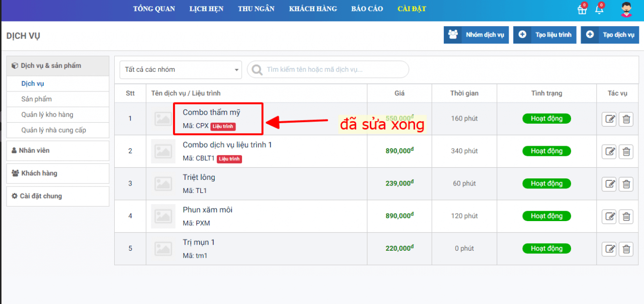Expand Cài đặt chung sidebar section
644x304 pixels.
coord(58,196)
